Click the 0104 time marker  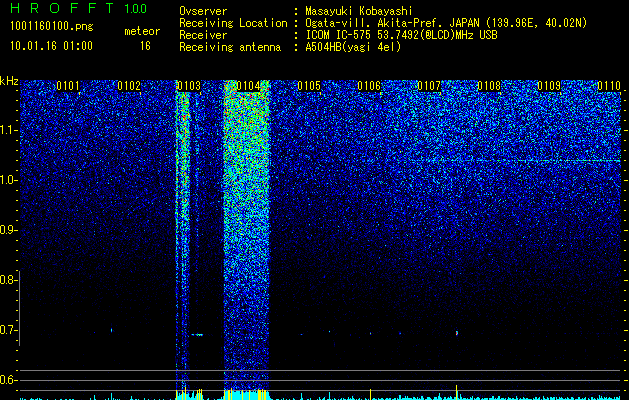[x=248, y=86]
